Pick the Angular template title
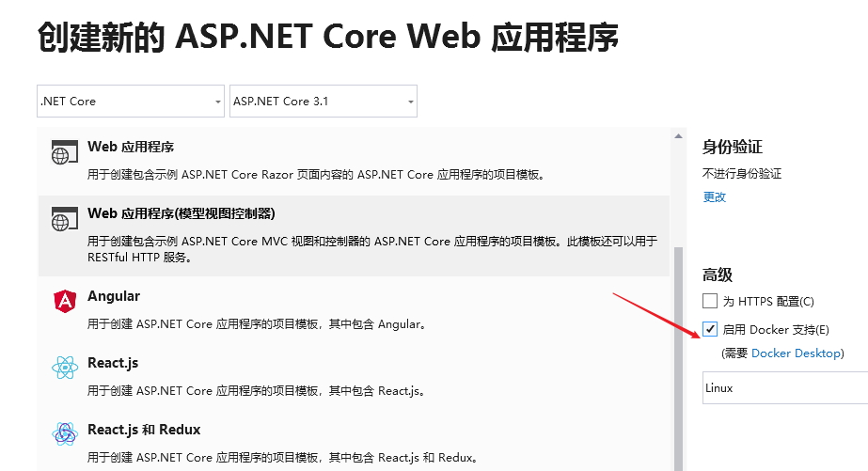Screen dimensions: 868x471 (x=114, y=296)
